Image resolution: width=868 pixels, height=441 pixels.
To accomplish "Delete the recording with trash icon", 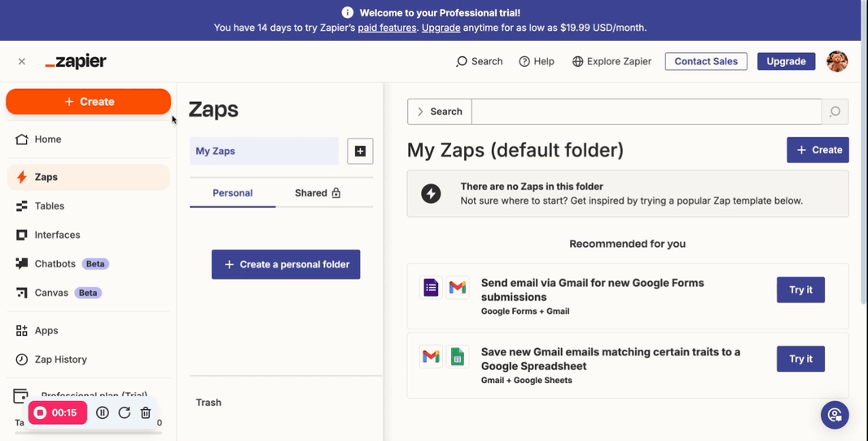I will (x=146, y=412).
